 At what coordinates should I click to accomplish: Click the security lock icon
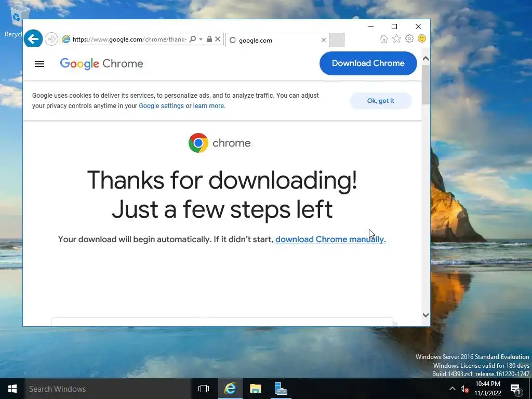(209, 39)
